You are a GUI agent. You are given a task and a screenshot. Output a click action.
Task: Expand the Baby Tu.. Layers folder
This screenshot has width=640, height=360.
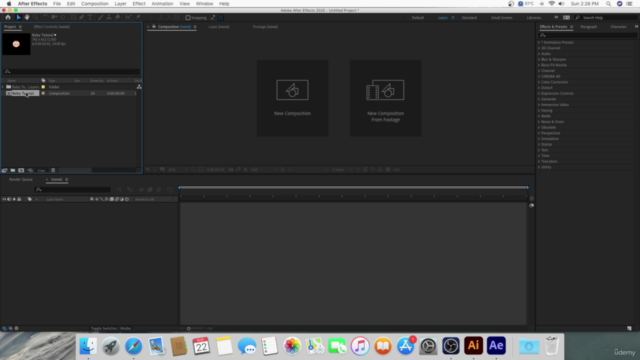point(3,87)
